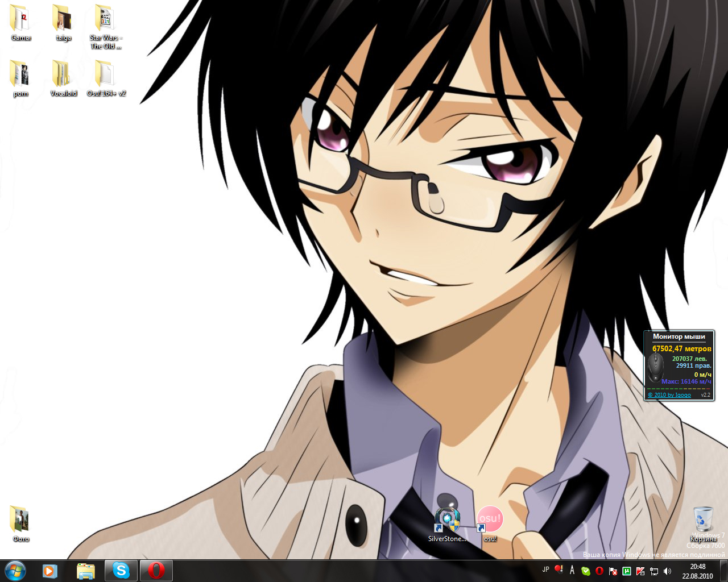The image size is (728, 582).
Task: Toggle the IME input mode 'A' indicator
Action: (x=572, y=570)
